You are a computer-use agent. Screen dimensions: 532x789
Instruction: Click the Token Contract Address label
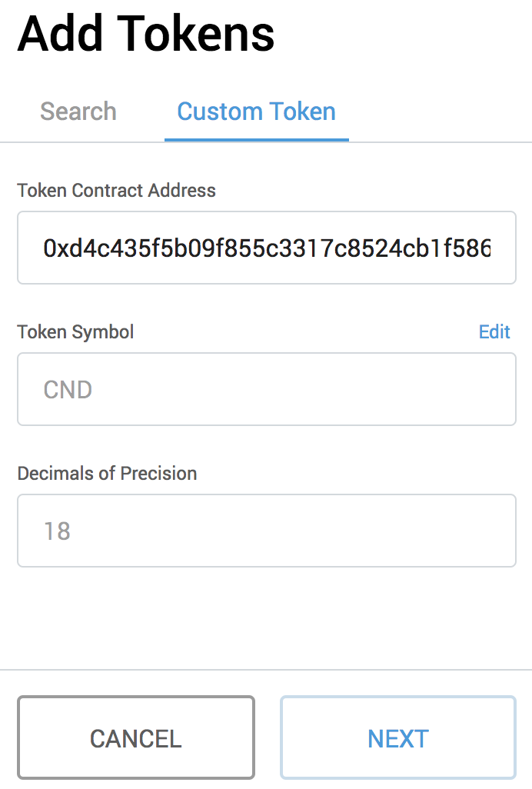pos(116,190)
